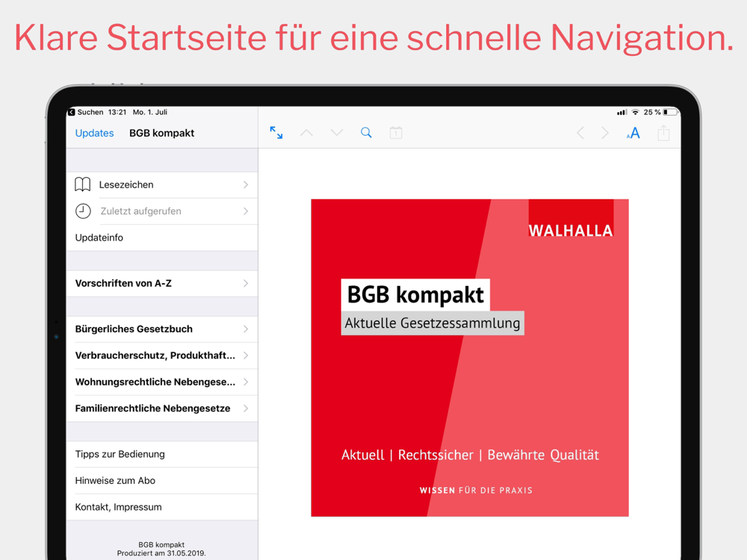Screen dimensions: 747x560
Task: Tap the Lesezeichen book icon
Action: click(x=82, y=184)
